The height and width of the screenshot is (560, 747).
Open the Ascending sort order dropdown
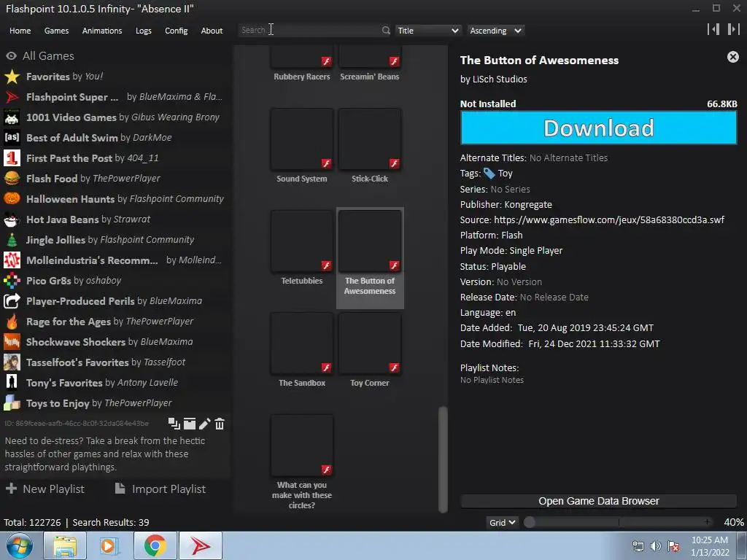pos(495,31)
